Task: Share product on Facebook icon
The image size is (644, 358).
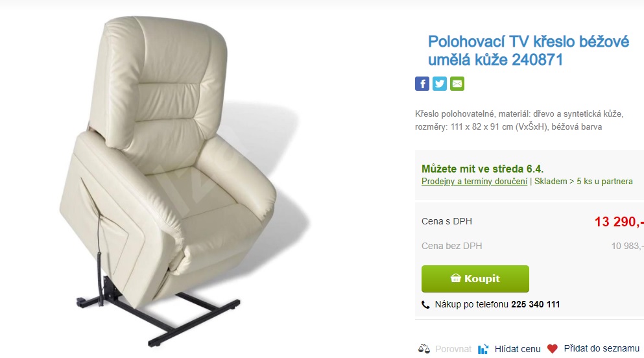Action: click(x=422, y=84)
